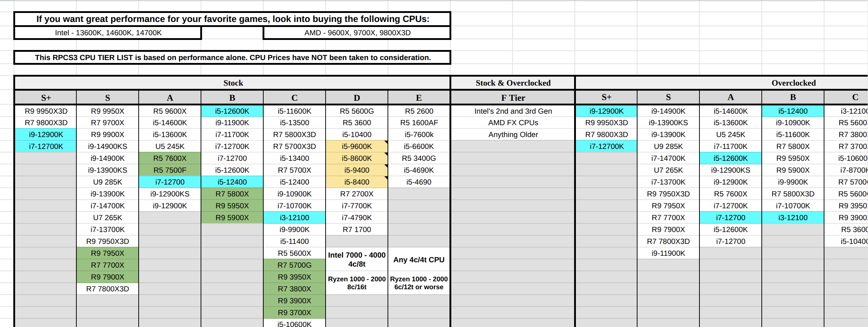
Task: Click cyan i7-12700 in Stock A column
Action: 170,182
